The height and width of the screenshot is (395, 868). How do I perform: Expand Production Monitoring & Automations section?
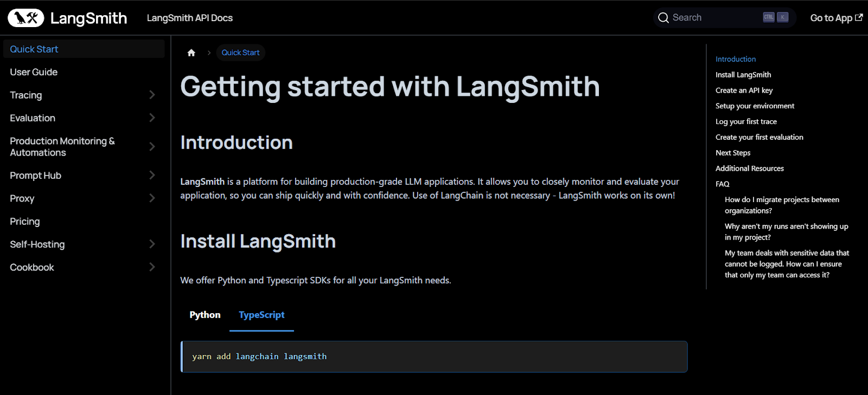click(x=152, y=146)
